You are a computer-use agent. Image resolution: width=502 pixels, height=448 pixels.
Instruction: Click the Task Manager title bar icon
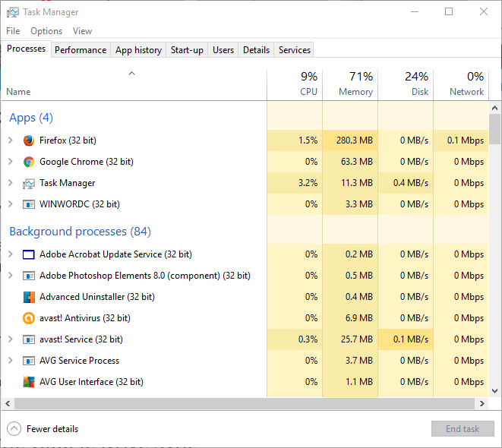pos(13,12)
